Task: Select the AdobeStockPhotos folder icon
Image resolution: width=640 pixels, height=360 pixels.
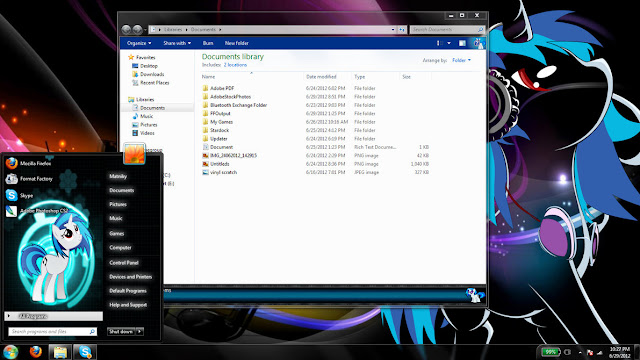Action: click(205, 97)
